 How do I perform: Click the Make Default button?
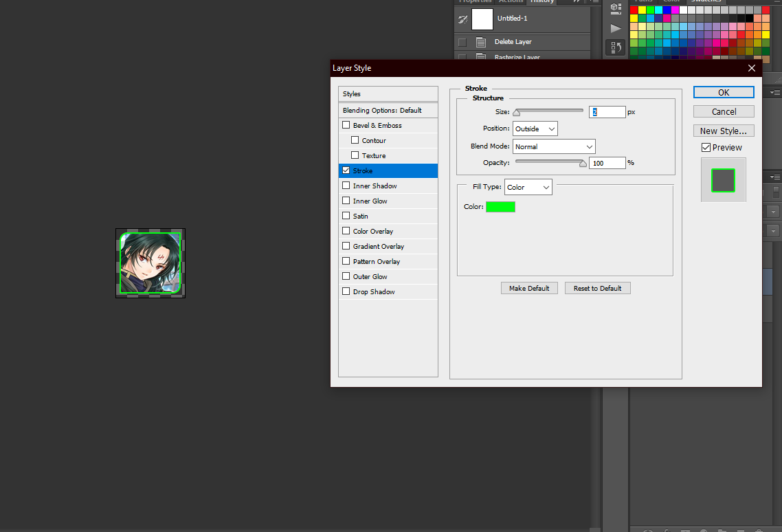(529, 289)
